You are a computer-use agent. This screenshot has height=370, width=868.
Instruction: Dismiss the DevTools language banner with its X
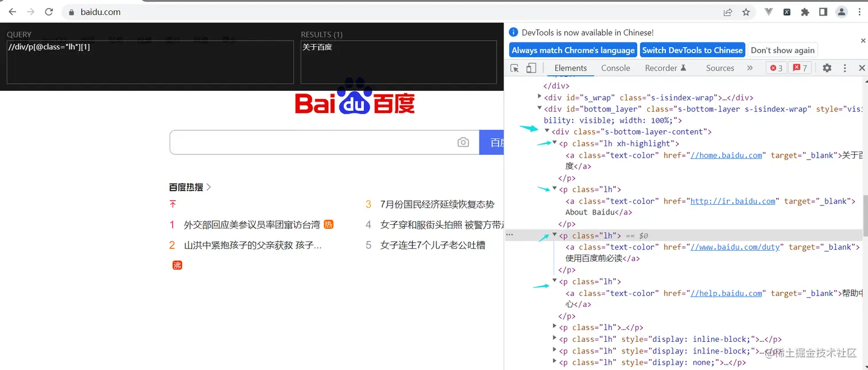pos(863,41)
